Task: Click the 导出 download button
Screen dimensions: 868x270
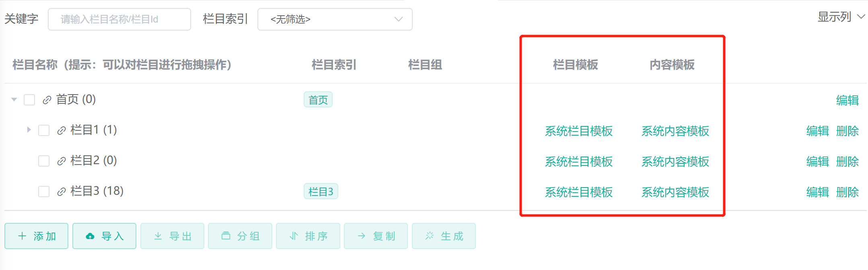Action: click(x=172, y=236)
